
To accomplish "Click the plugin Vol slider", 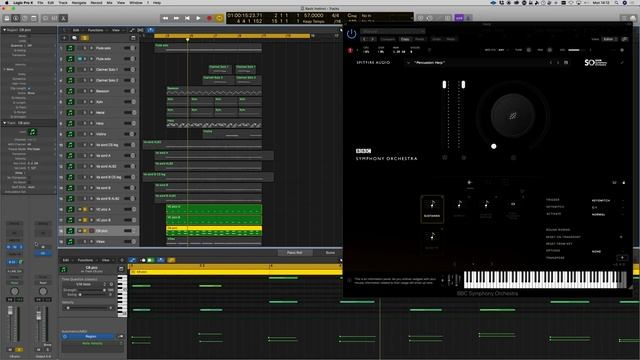I will click(x=576, y=50).
